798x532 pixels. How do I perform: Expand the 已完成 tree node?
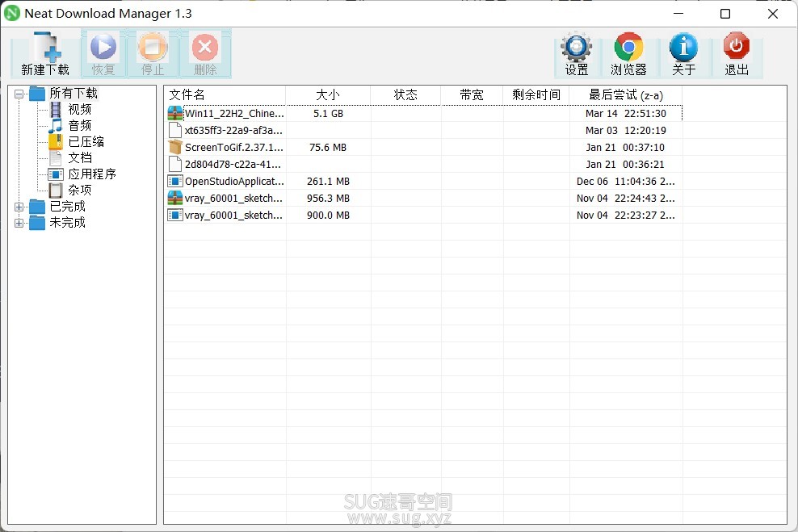tap(19, 207)
